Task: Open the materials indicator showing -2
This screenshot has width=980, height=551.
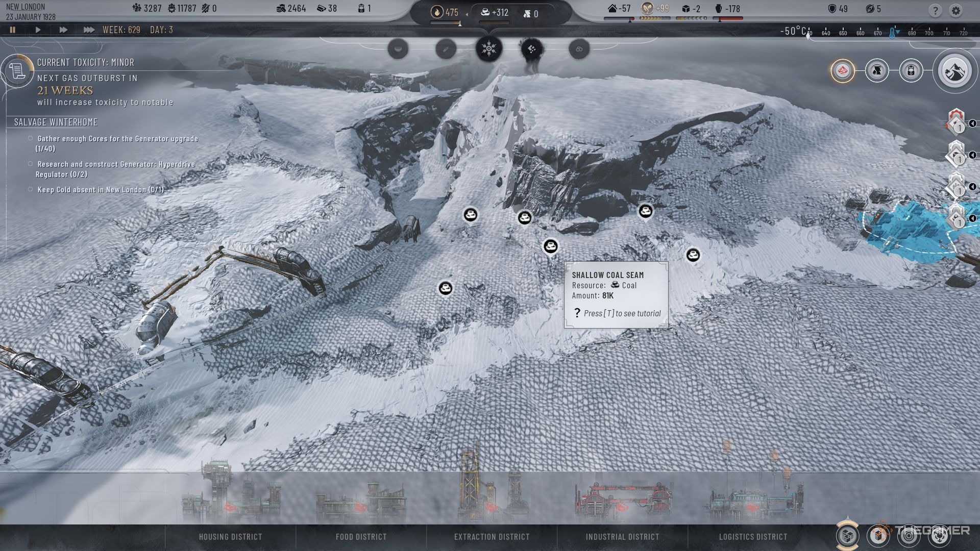Action: (x=691, y=9)
